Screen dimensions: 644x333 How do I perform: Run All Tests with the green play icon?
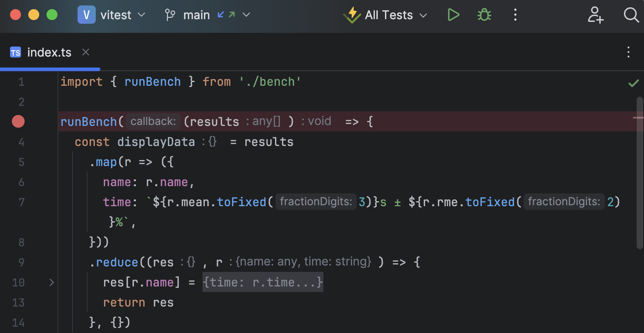453,15
